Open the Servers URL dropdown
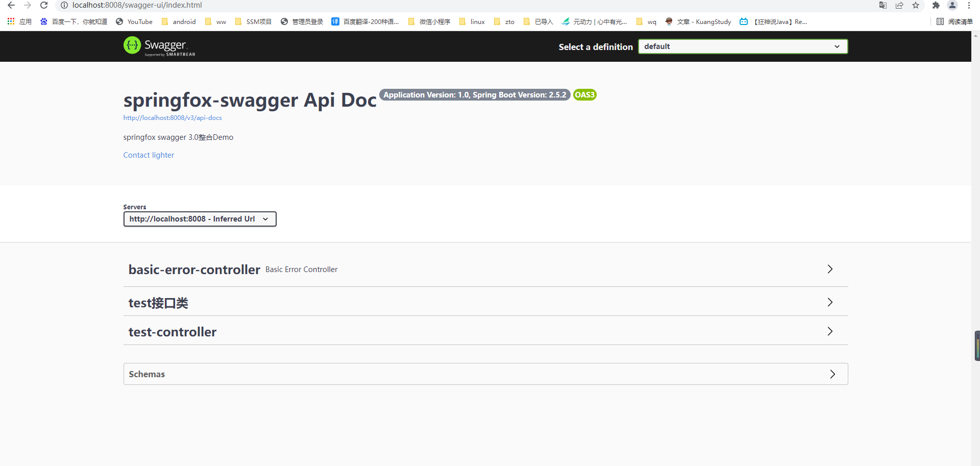Screen dimensions: 980x466 coord(199,218)
